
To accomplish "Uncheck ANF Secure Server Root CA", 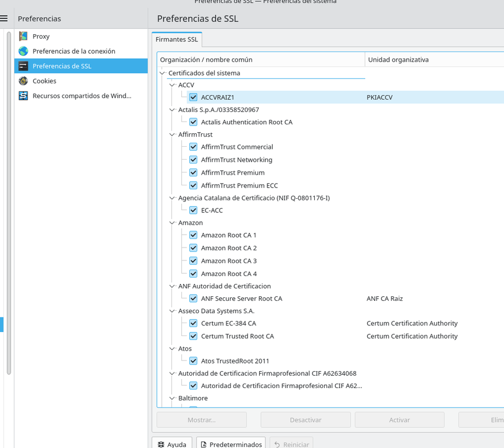I will tap(193, 298).
